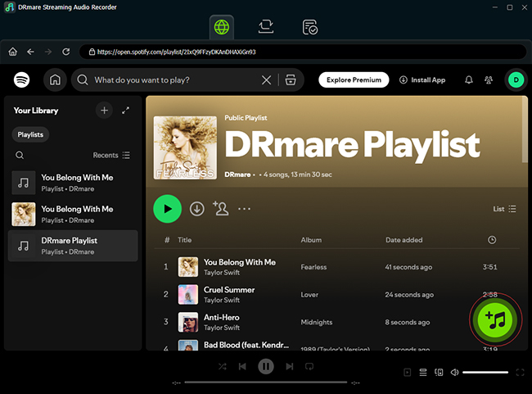Open the Recents sort dropdown
The width and height of the screenshot is (532, 394).
(x=111, y=155)
